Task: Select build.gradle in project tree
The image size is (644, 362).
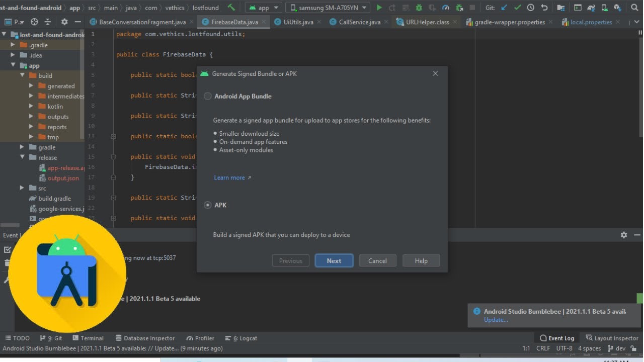Action: point(54,199)
